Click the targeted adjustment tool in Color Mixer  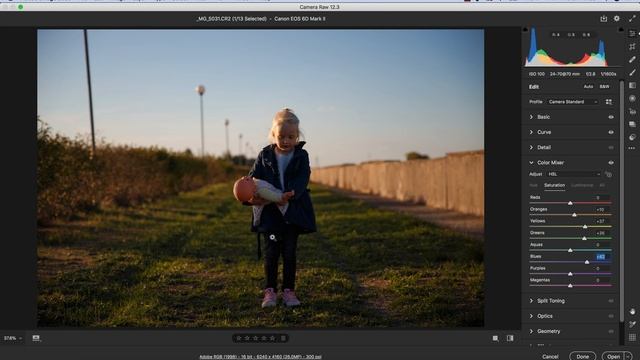point(608,174)
